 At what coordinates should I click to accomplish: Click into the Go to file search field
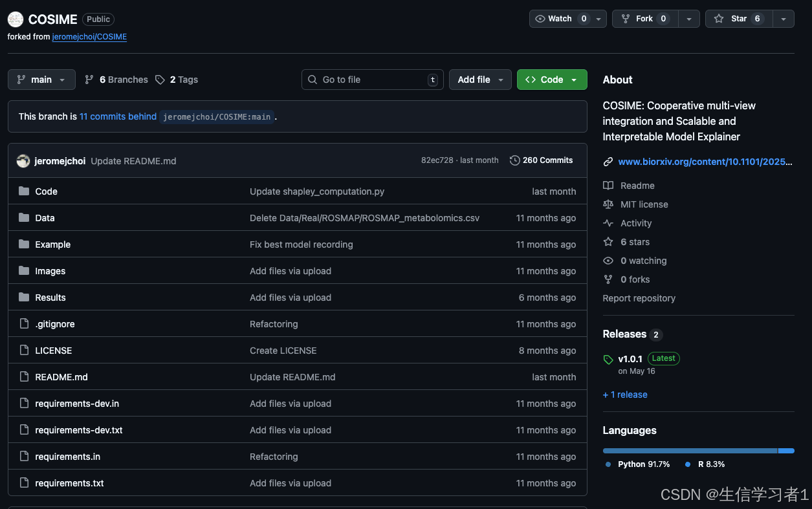[x=373, y=80]
